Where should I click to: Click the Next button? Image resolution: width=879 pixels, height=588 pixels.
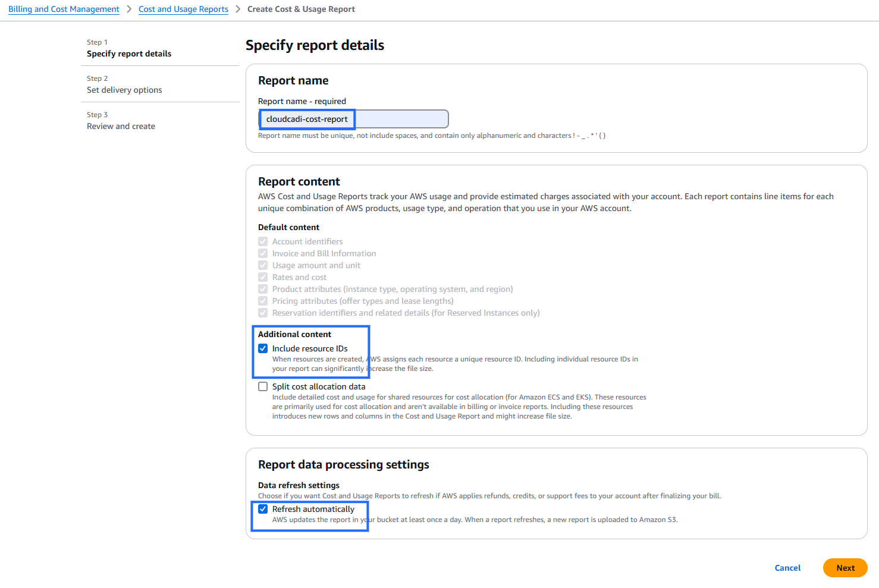tap(845, 568)
